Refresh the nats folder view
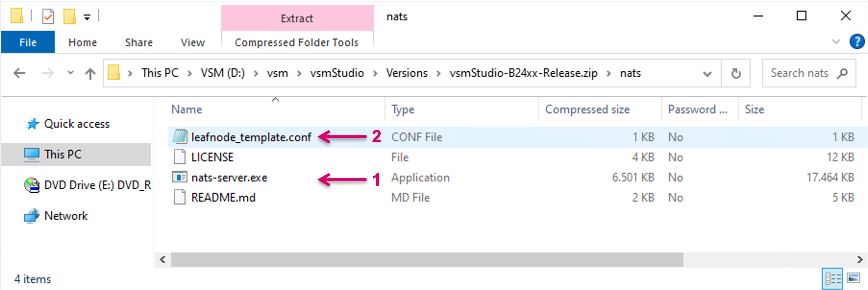868x290 pixels. 736,73
